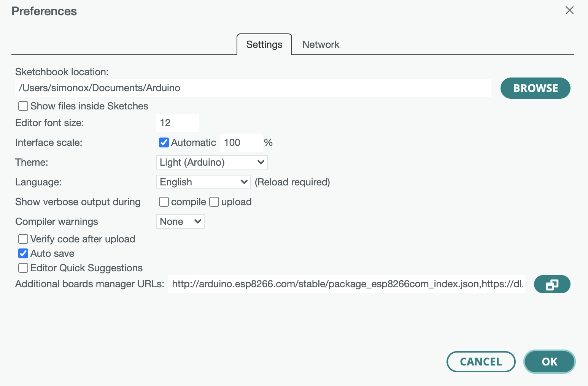
Task: Confirm preferences with OK button
Action: (550, 362)
